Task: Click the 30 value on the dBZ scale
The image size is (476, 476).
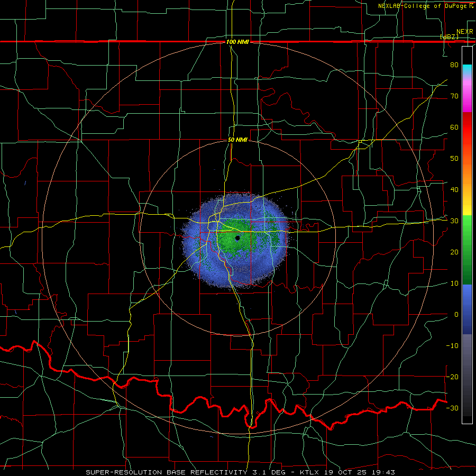Action: coord(454,221)
